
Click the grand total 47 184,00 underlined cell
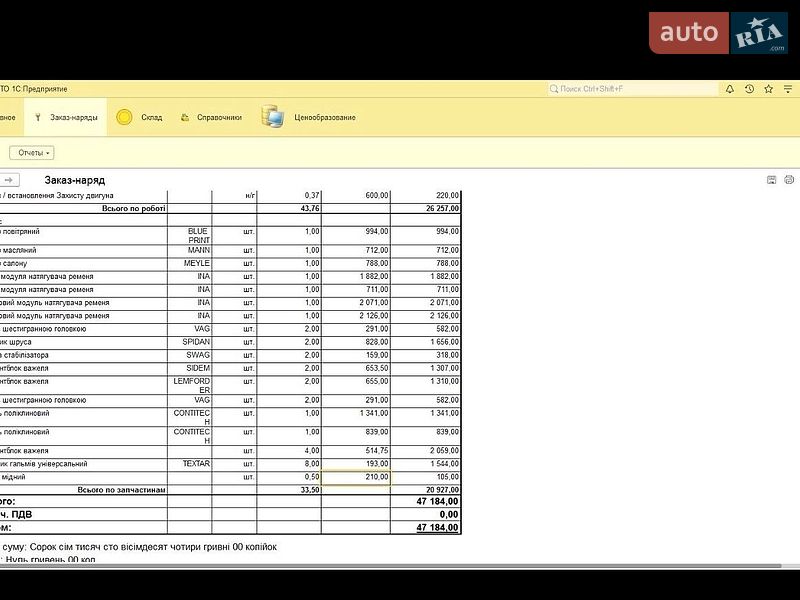click(x=426, y=528)
